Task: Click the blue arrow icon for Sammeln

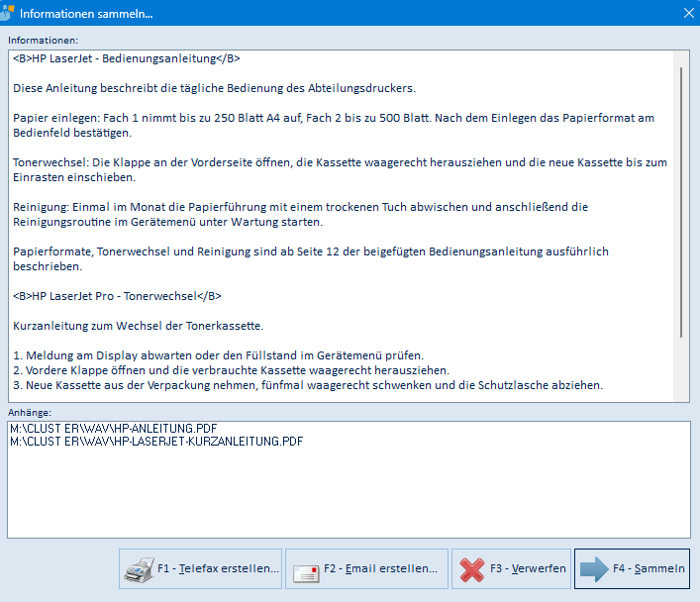Action: [x=594, y=569]
